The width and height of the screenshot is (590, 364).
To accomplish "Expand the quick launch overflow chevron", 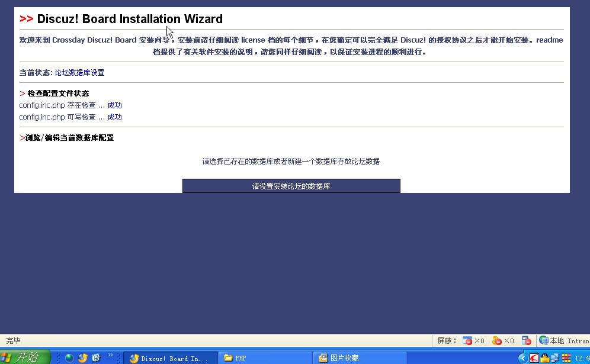I will [x=110, y=355].
